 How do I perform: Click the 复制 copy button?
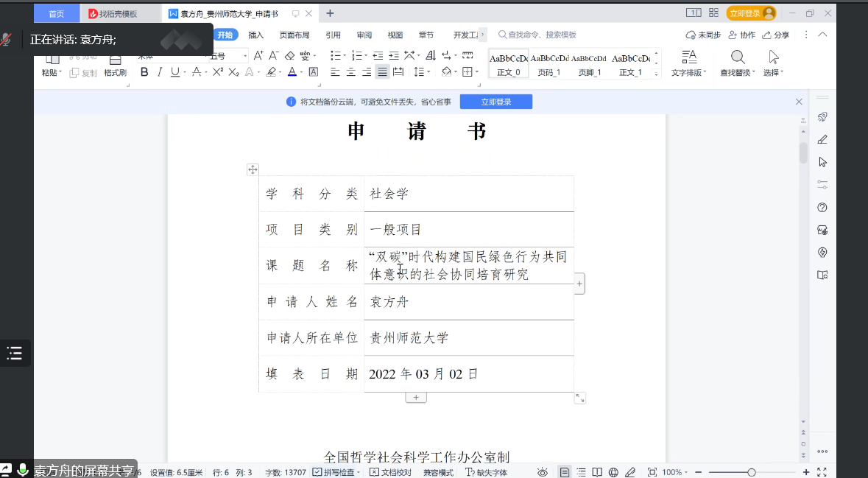84,73
